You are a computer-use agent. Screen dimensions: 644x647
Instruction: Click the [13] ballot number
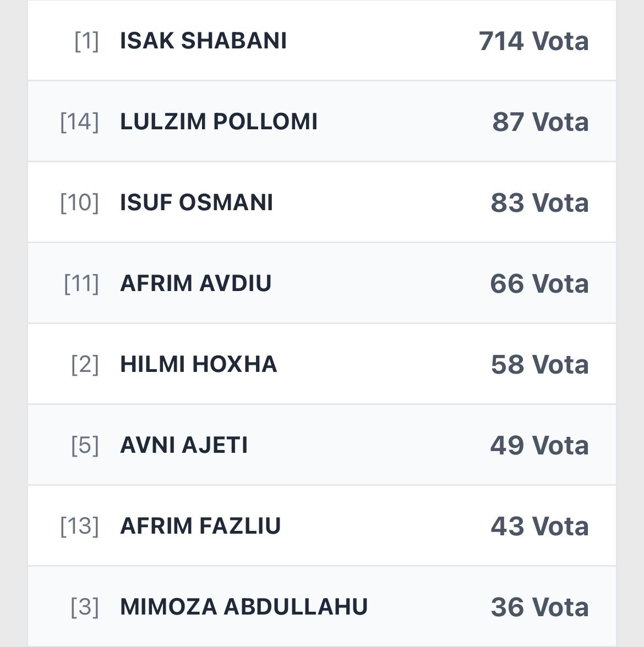coord(79,526)
